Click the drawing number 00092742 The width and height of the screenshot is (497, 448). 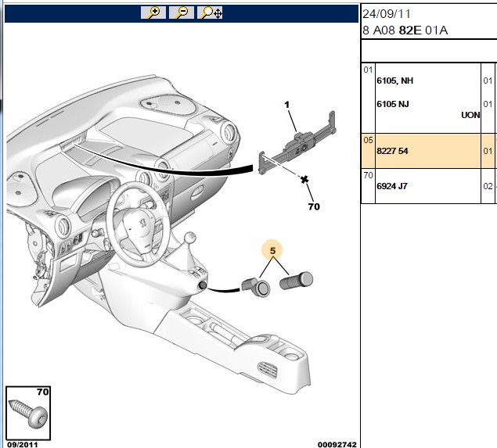[x=337, y=445]
